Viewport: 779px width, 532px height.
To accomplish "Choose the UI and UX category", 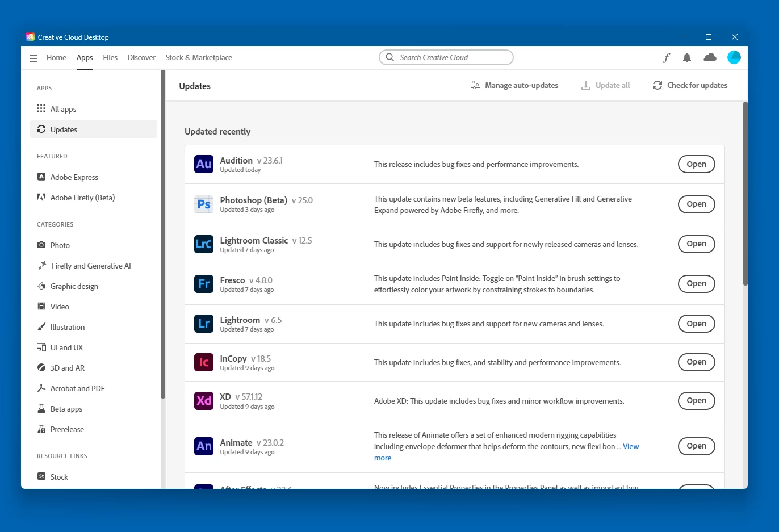I will (x=94, y=347).
